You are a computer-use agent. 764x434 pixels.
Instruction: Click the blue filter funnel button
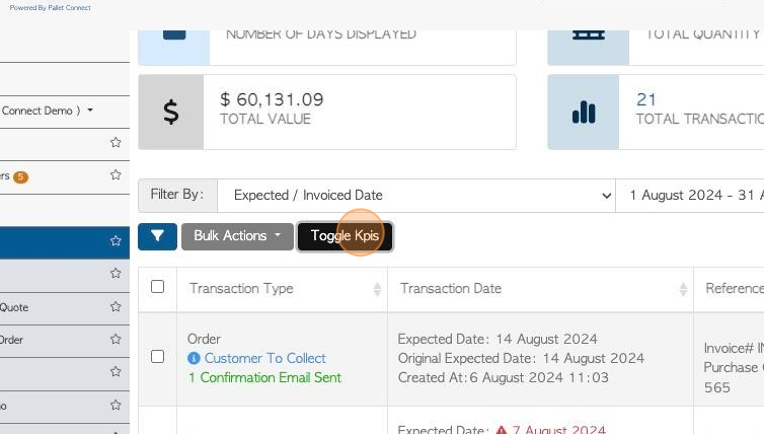point(157,237)
